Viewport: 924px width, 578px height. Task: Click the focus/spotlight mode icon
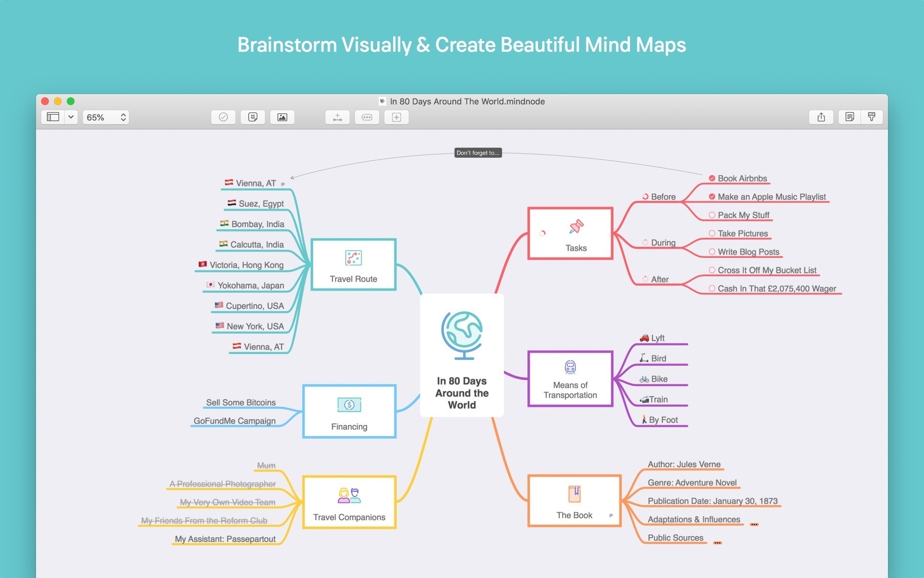point(397,118)
